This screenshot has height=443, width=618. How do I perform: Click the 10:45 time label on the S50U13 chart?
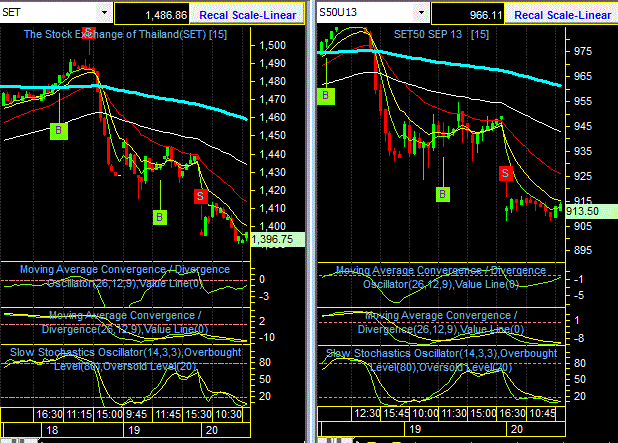point(542,414)
